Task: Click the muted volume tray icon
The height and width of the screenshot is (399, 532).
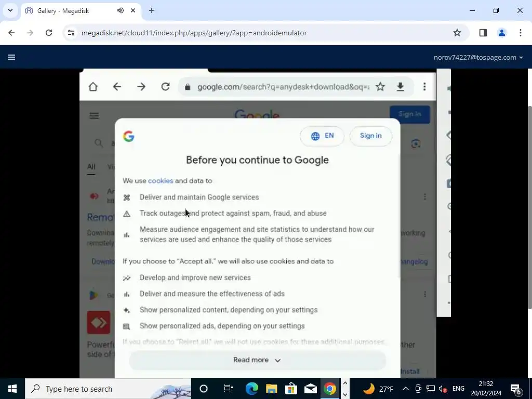Action: 443,389
